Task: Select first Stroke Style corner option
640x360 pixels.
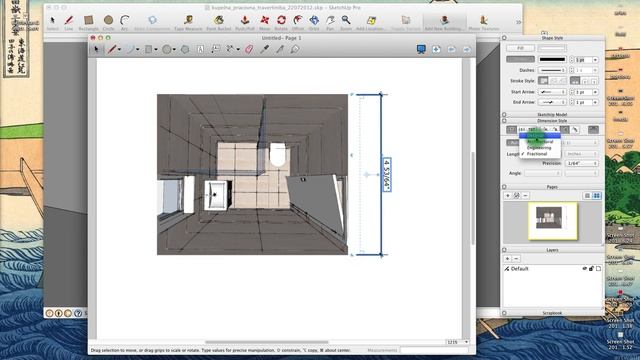Action: (x=543, y=81)
